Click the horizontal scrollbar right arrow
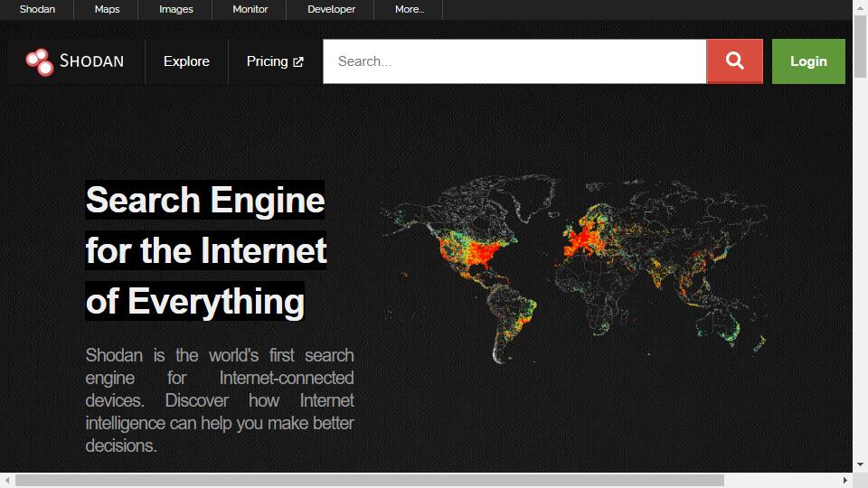 (x=844, y=480)
